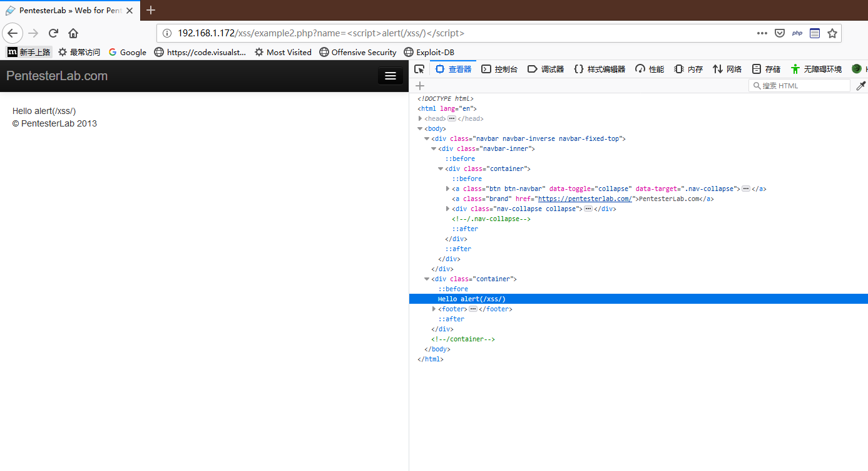
Task: Open the Google bookmark
Action: [127, 52]
